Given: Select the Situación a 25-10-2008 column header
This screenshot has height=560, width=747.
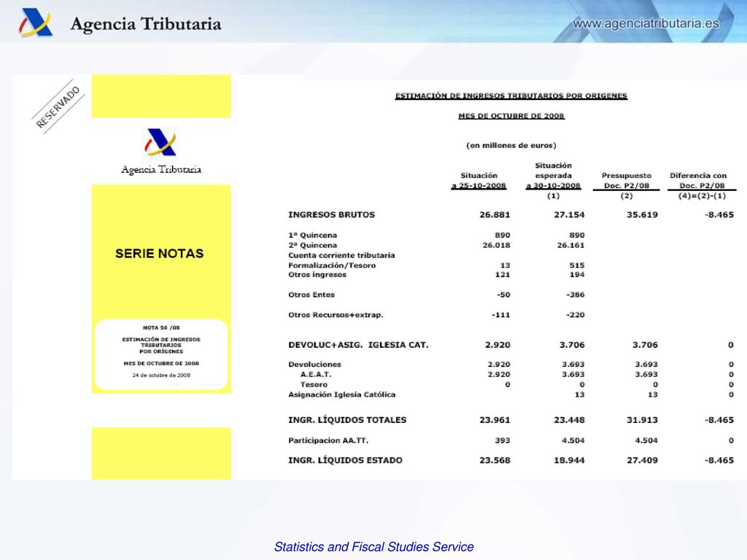Looking at the screenshot, I should (479, 181).
